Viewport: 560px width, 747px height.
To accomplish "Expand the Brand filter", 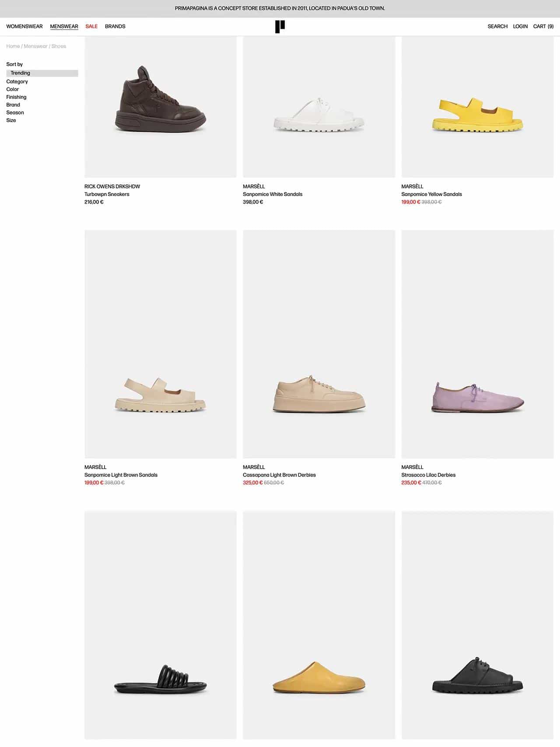I will click(x=13, y=105).
